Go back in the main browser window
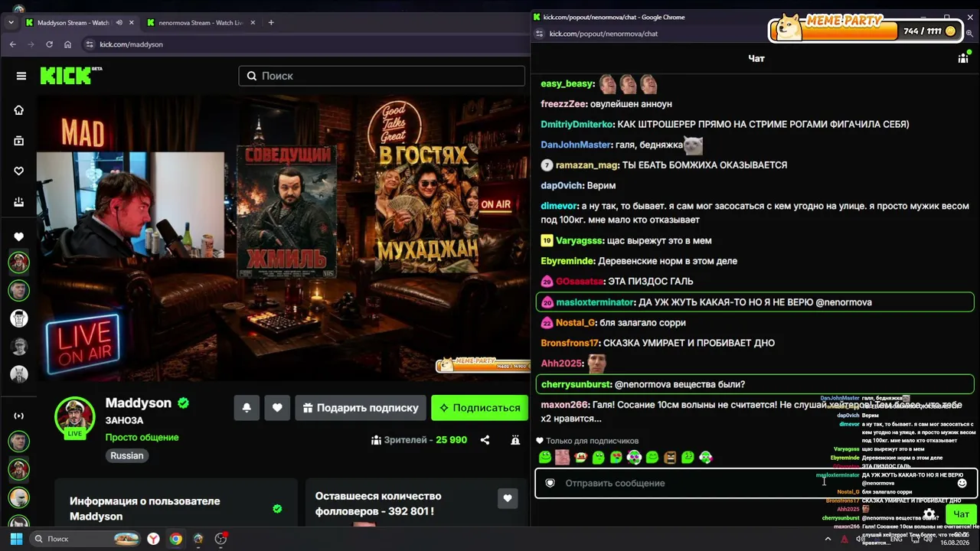 (12, 44)
